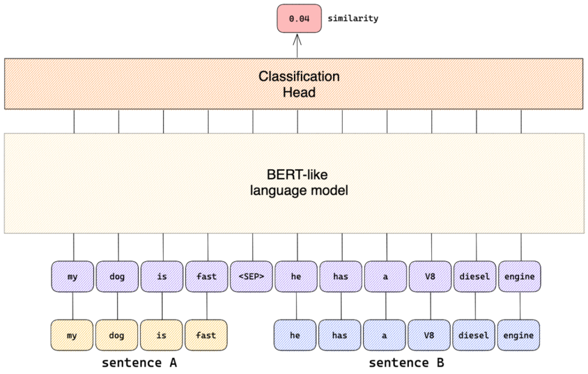The height and width of the screenshot is (374, 588).
Task: Click the purple <SEP> token
Action: click(x=252, y=276)
